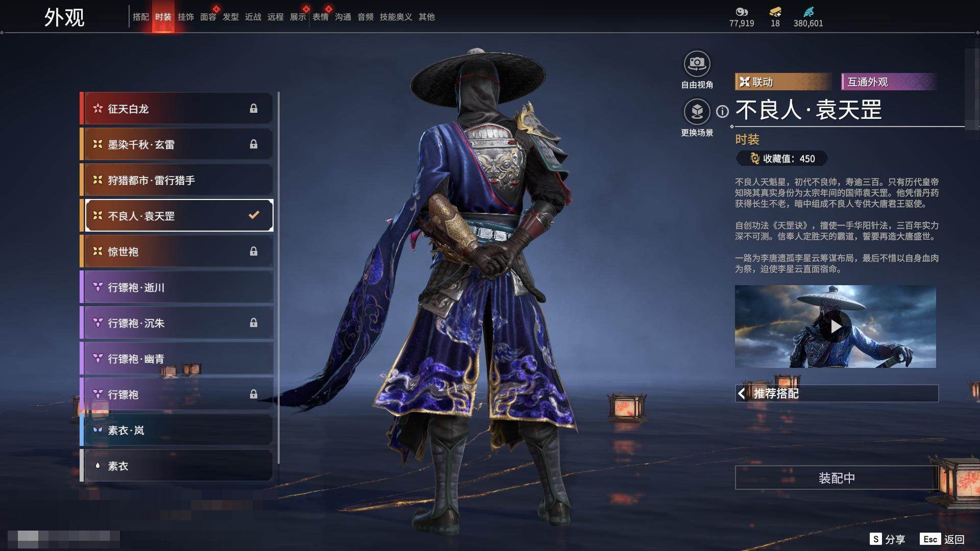Click the 分享 share button
The width and height of the screenshot is (980, 551).
tap(888, 539)
